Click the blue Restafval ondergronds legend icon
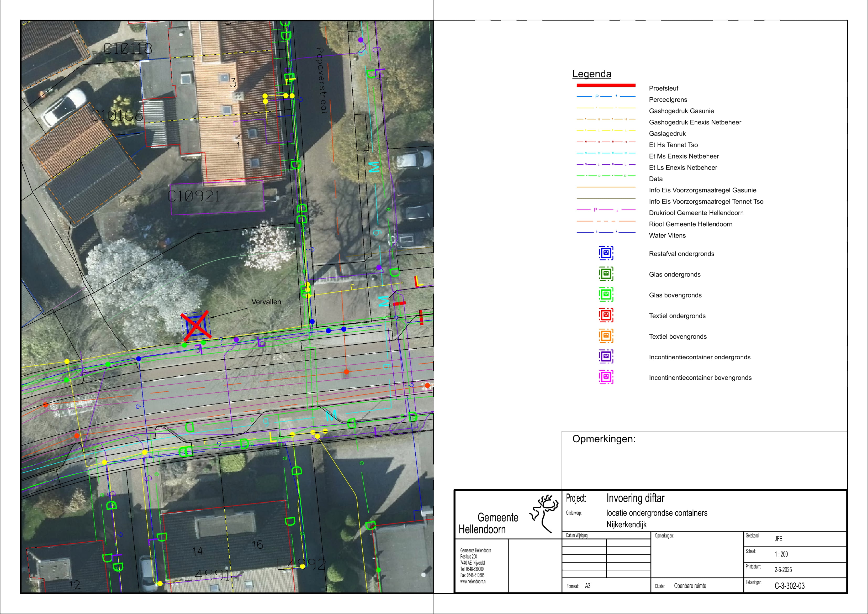Image resolution: width=868 pixels, height=614 pixels. click(606, 253)
